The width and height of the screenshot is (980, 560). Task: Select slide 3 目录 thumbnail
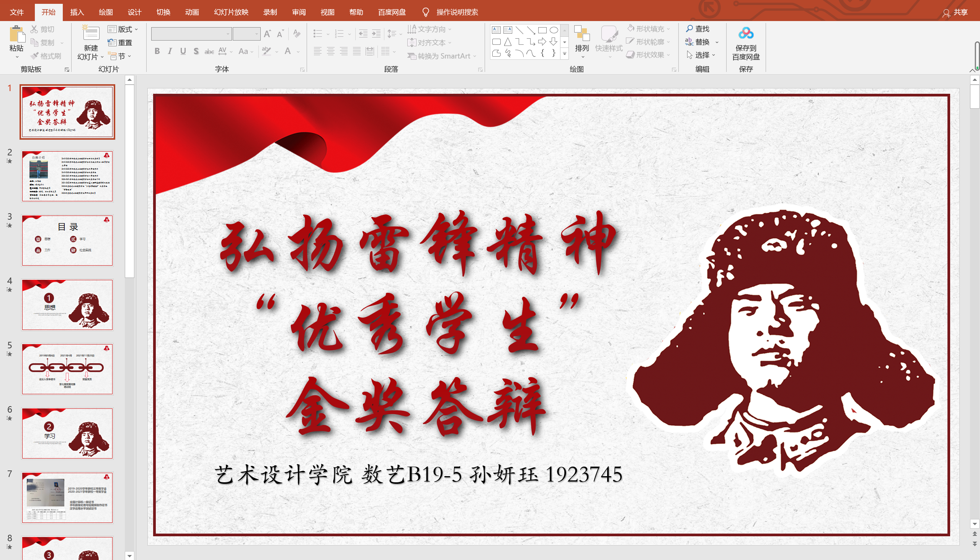point(67,240)
